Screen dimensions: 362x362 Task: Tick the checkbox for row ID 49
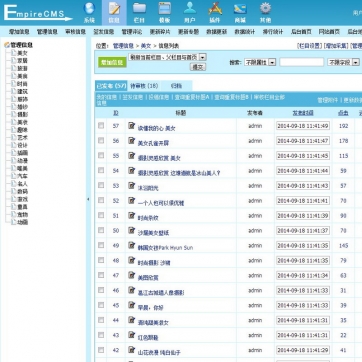click(x=101, y=245)
